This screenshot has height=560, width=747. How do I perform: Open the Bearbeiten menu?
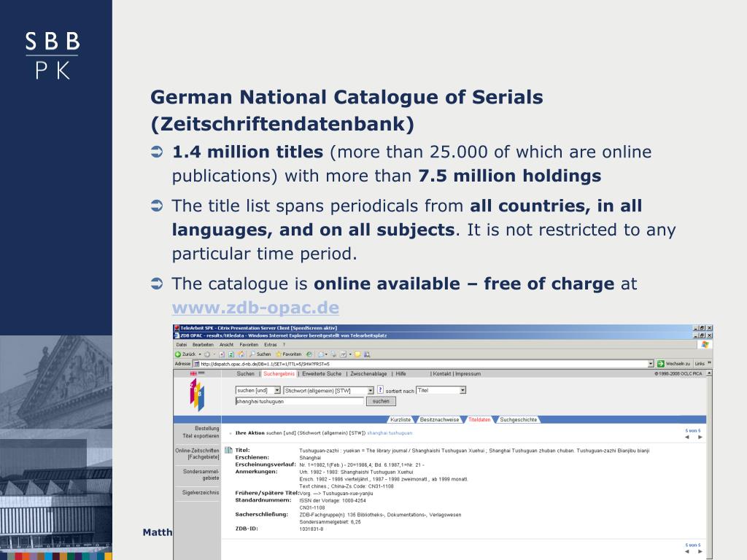203,345
